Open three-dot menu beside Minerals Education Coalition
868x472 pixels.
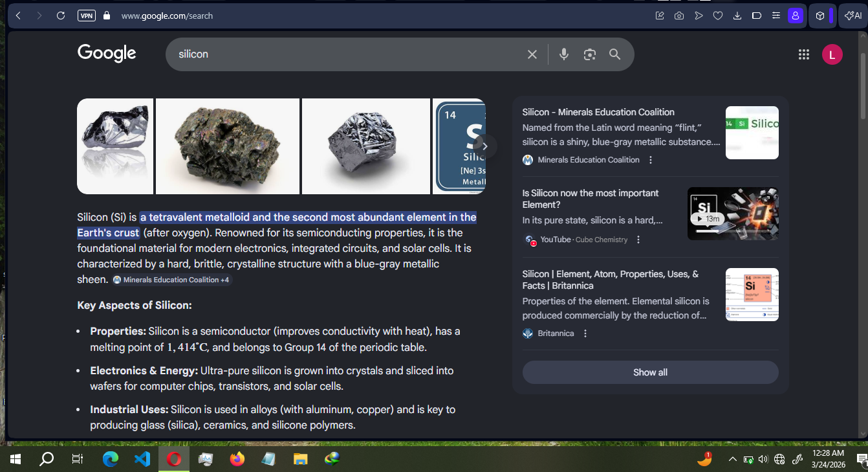[650, 159]
